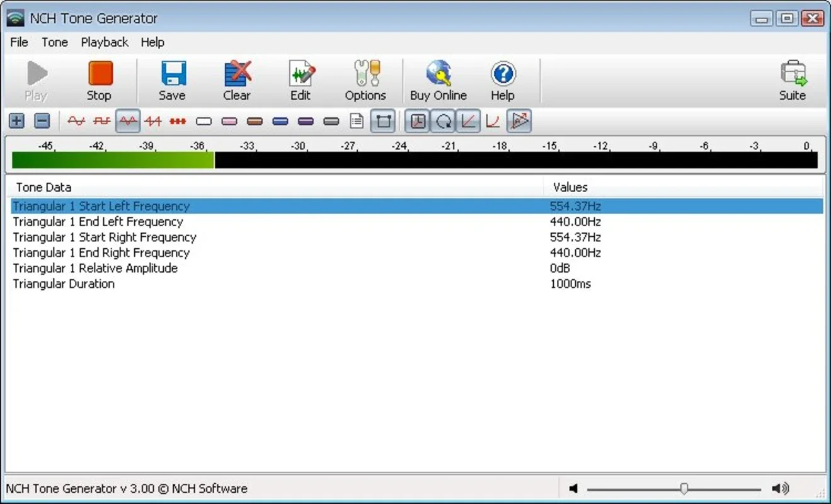
Task: Select the Triangular Duration row
Action: 417,283
